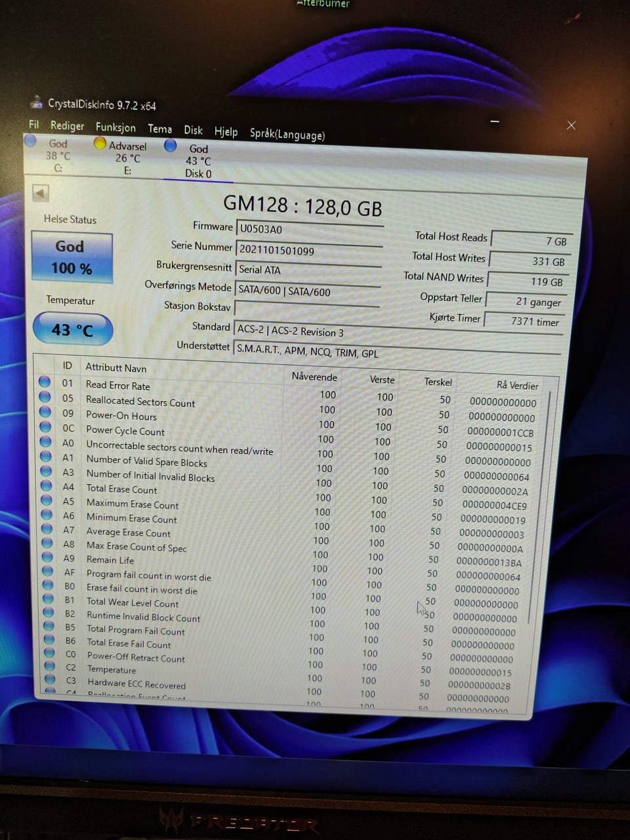Click the Hardware ECC Recovered attribute name
This screenshot has height=840, width=630.
point(136,683)
